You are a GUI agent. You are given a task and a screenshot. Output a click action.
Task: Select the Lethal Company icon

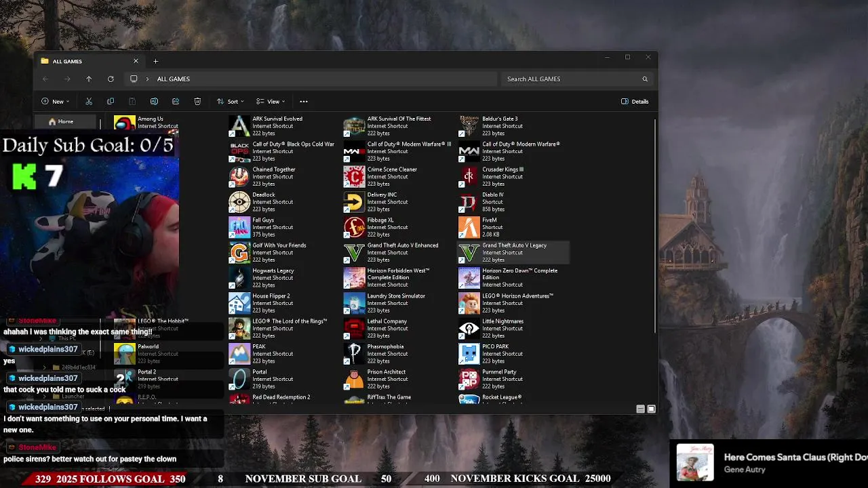coord(354,329)
